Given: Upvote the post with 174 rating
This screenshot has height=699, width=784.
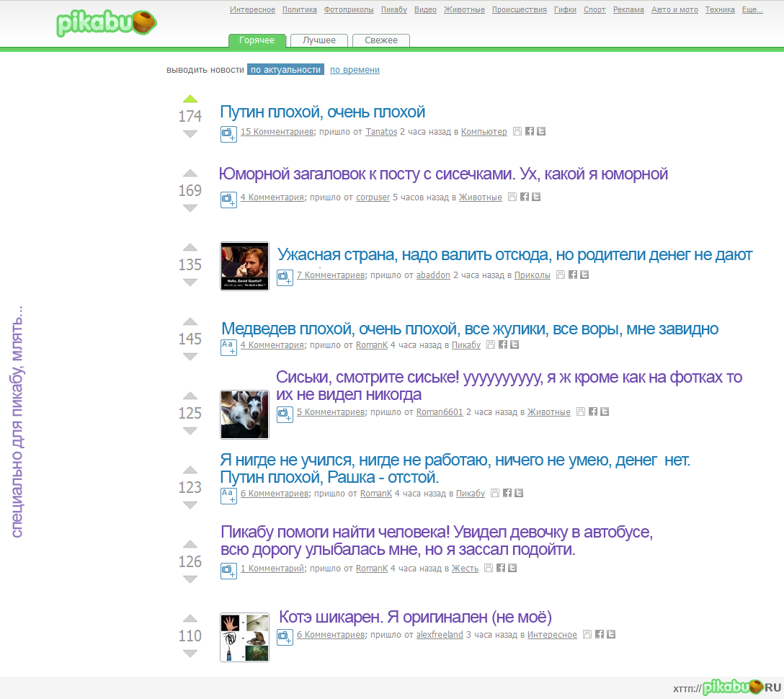Looking at the screenshot, I should [x=190, y=99].
